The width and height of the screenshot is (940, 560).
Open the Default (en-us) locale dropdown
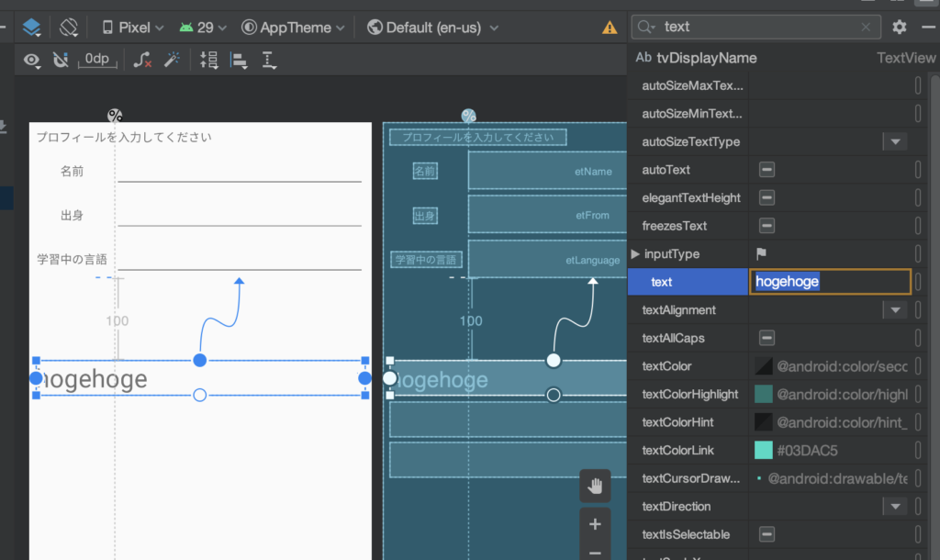(x=432, y=28)
